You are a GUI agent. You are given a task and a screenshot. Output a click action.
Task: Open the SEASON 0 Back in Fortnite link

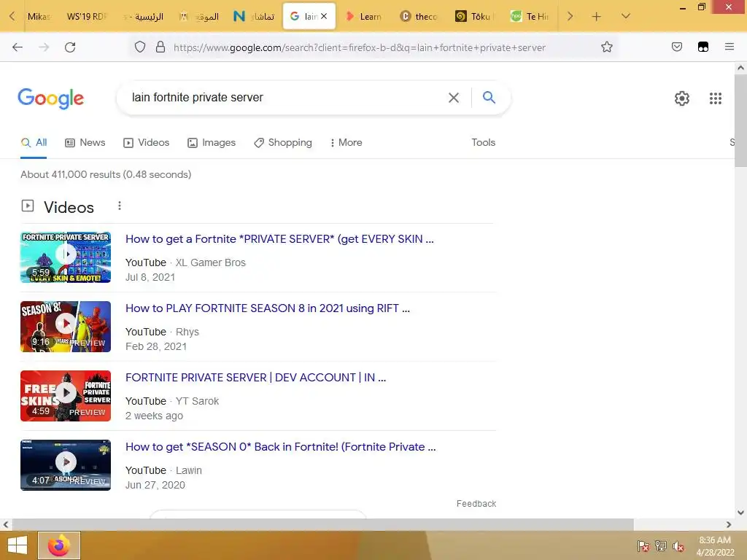coord(281,447)
